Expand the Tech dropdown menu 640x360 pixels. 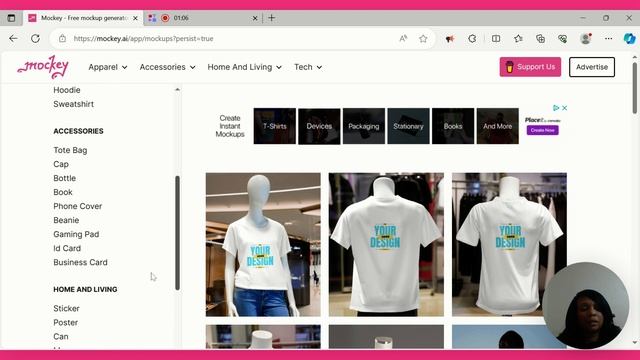pos(308,67)
